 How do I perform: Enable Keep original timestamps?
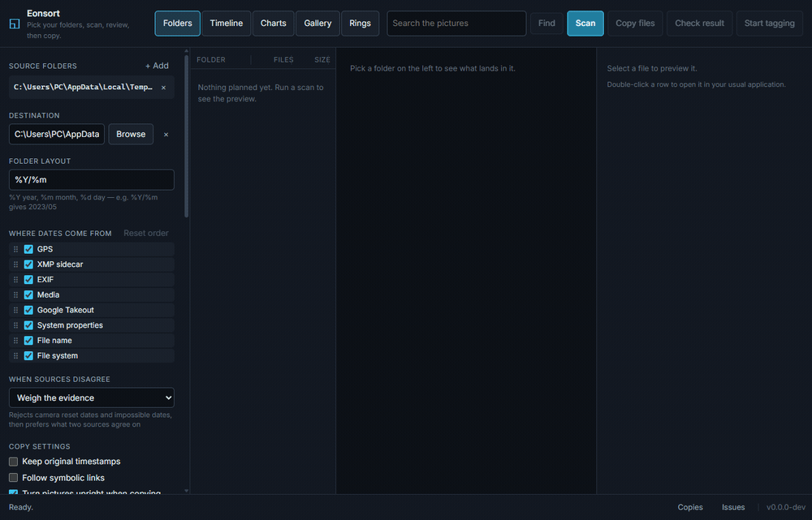pos(14,462)
